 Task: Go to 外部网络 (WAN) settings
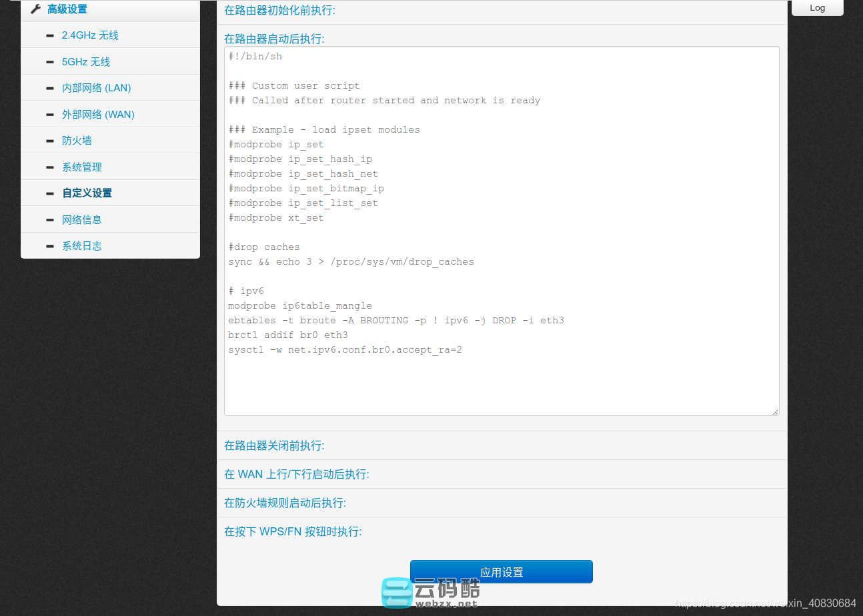98,115
